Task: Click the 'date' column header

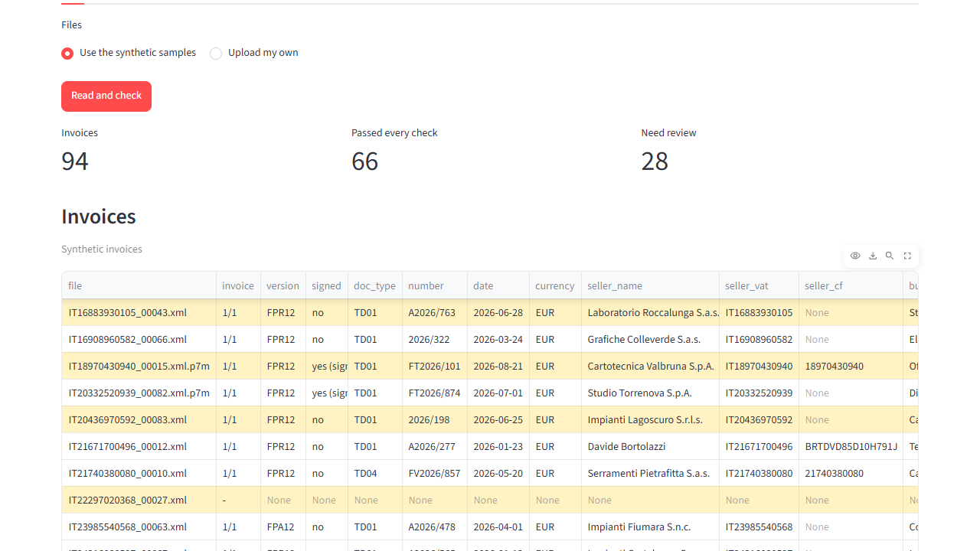Action: coord(498,285)
